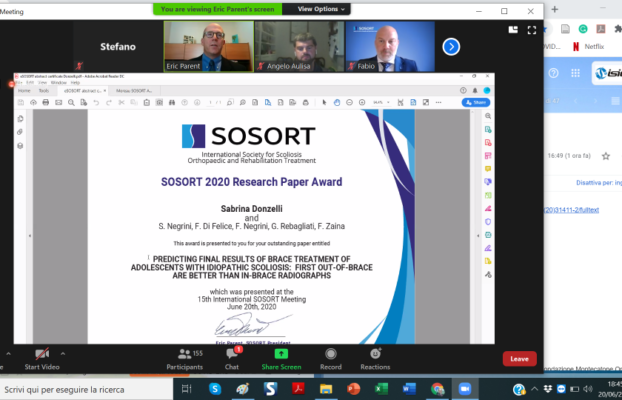Open PowerPoint from the Windows taskbar
The height and width of the screenshot is (400, 622).
point(353,389)
